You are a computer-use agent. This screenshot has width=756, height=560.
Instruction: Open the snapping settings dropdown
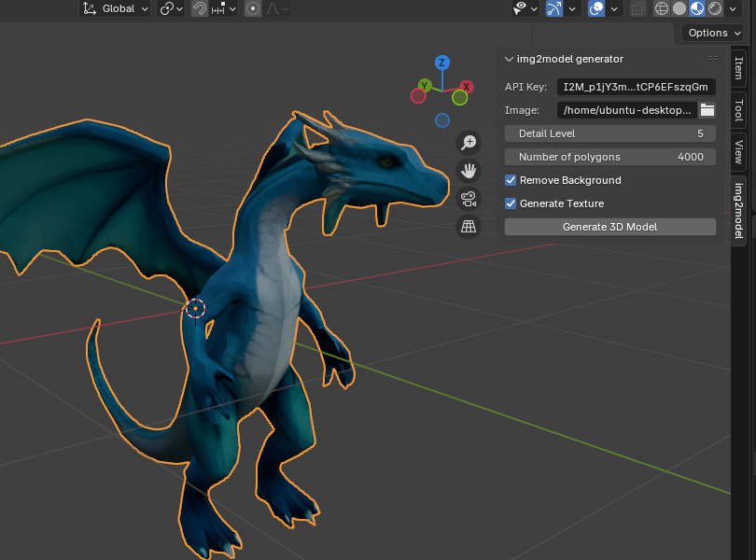[x=224, y=8]
